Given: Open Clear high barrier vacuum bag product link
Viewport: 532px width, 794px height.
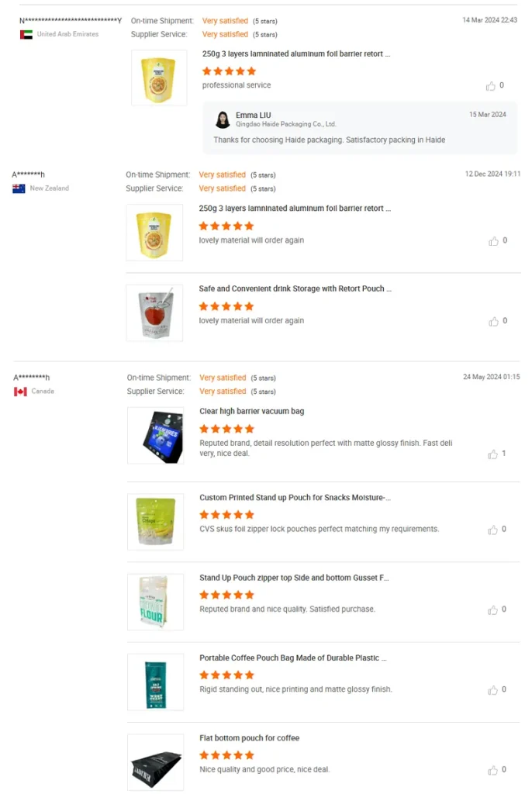Looking at the screenshot, I should point(251,411).
